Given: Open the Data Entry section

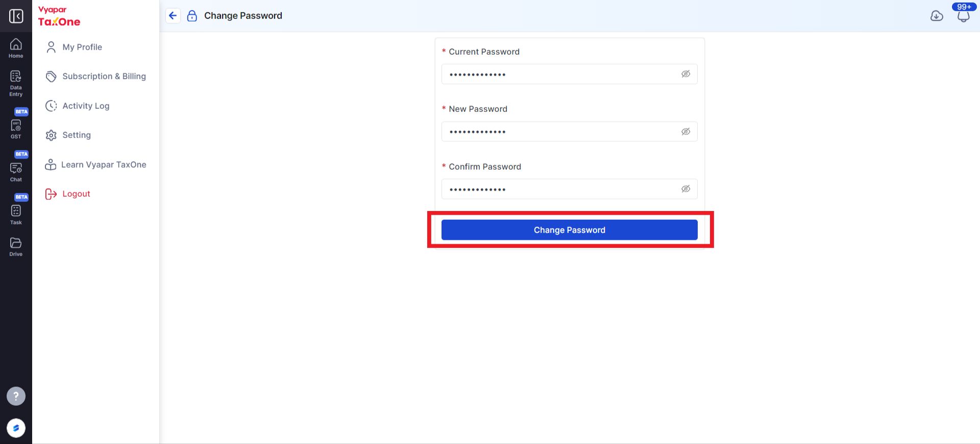Looking at the screenshot, I should 16,83.
